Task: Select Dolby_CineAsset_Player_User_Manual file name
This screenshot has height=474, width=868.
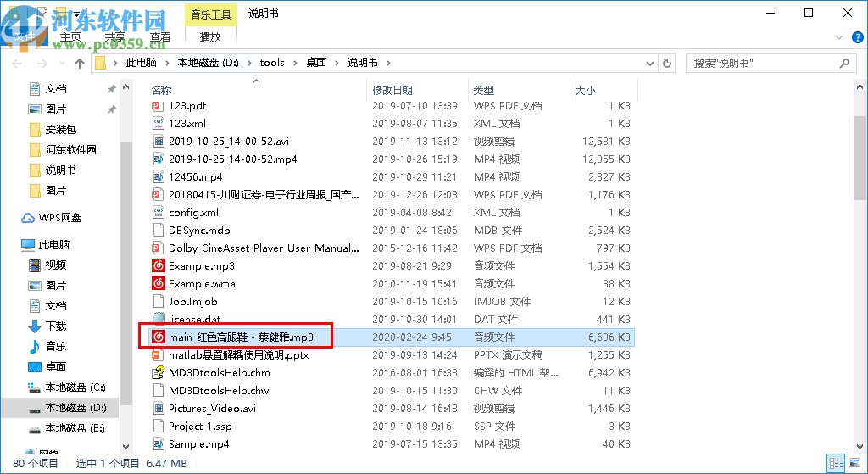Action: tap(264, 248)
